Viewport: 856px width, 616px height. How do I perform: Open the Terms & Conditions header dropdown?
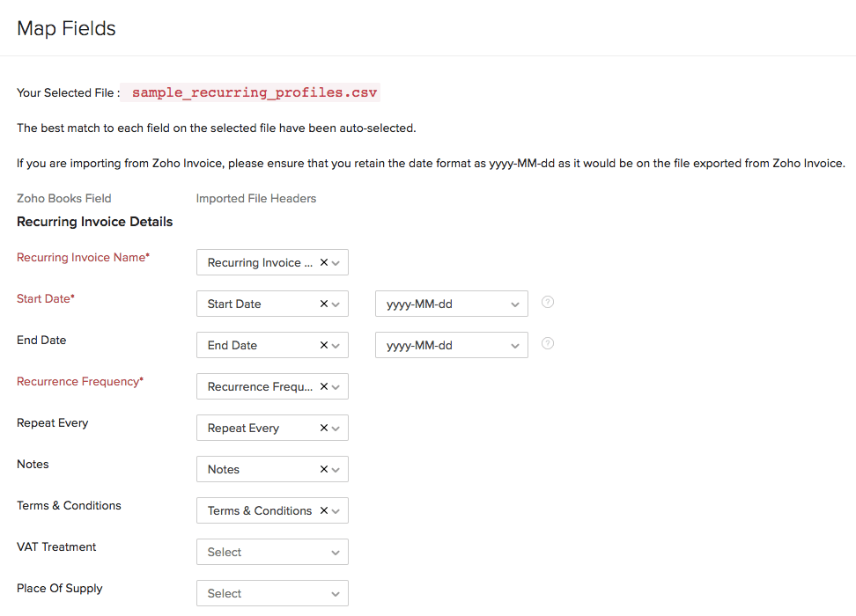point(336,510)
